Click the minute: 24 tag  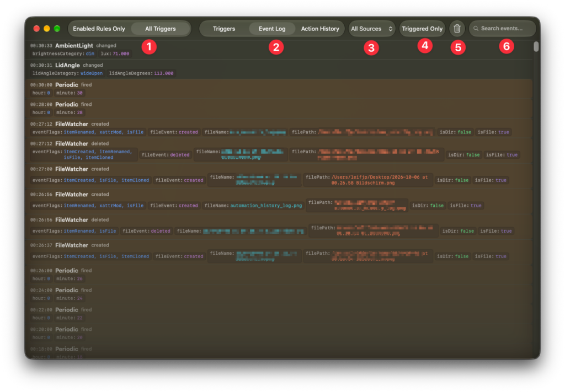click(x=70, y=298)
